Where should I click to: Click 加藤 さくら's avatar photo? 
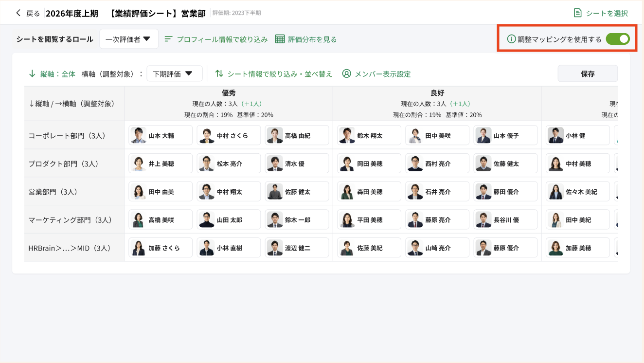pyautogui.click(x=140, y=247)
